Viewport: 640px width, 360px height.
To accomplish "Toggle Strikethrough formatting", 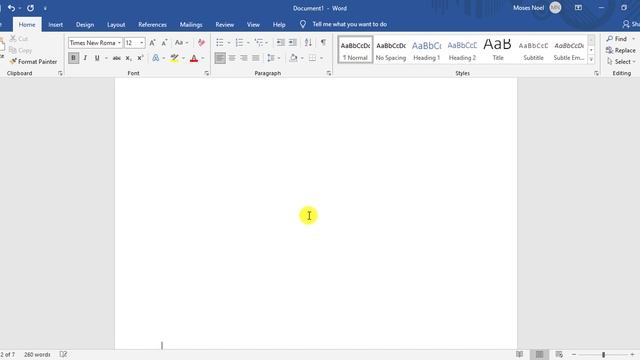I will click(x=117, y=58).
